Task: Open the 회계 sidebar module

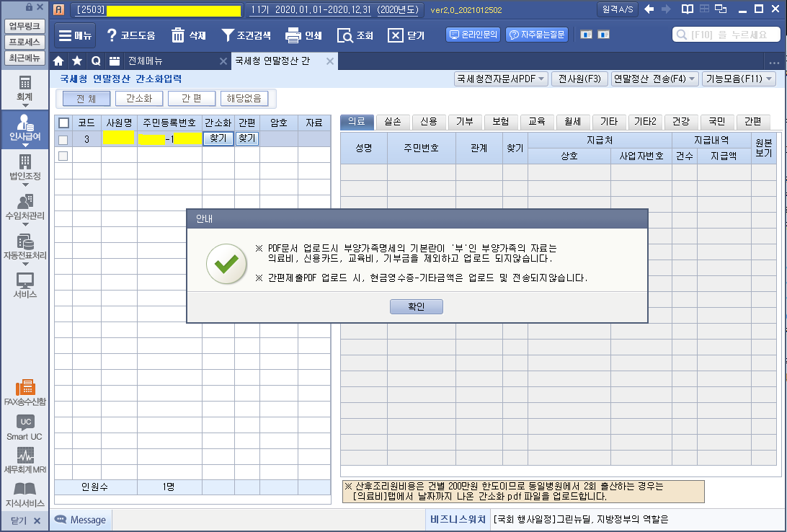Action: (x=25, y=90)
